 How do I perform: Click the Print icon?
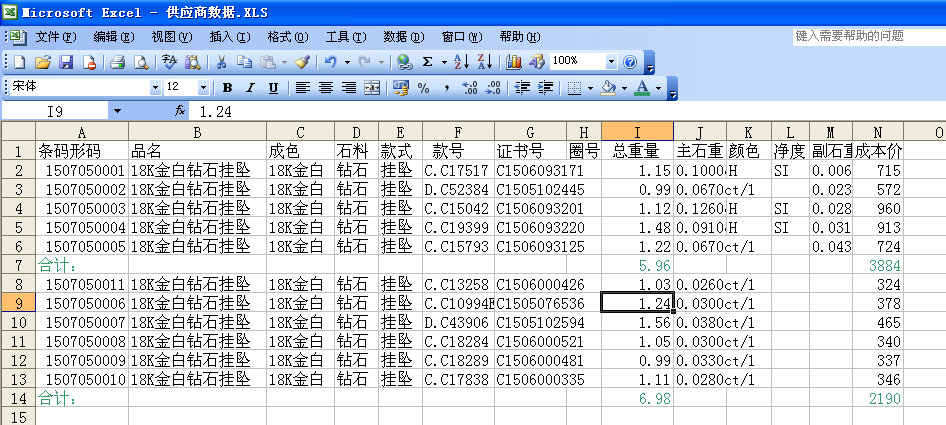[x=117, y=62]
